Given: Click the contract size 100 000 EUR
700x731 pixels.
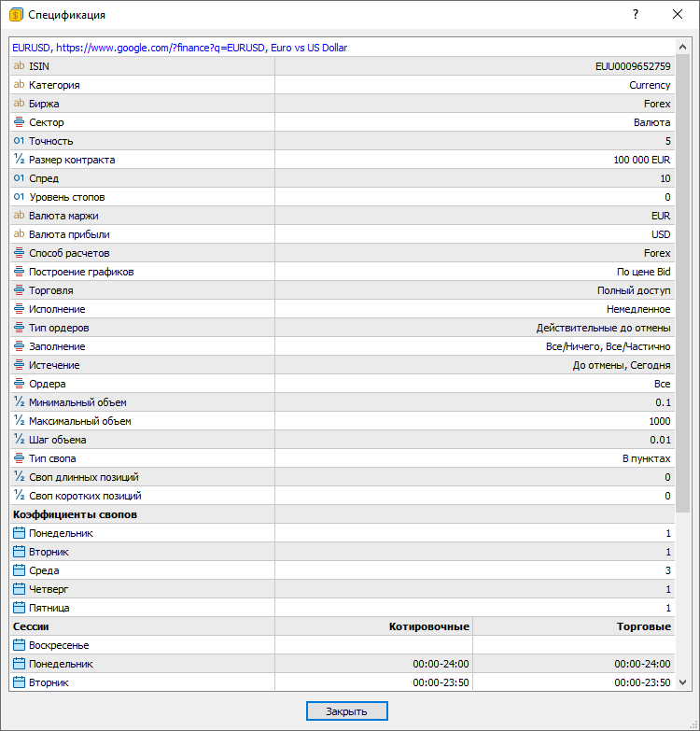Looking at the screenshot, I should (x=642, y=160).
